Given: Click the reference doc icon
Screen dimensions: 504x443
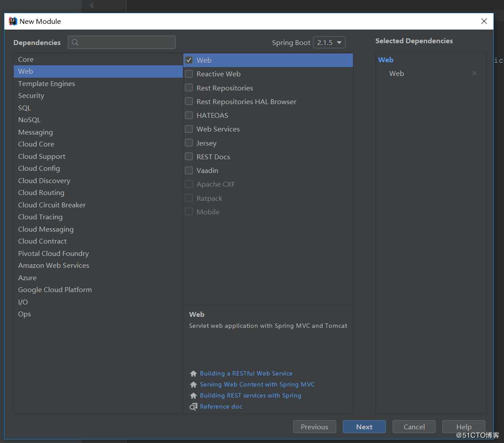Looking at the screenshot, I should (193, 407).
